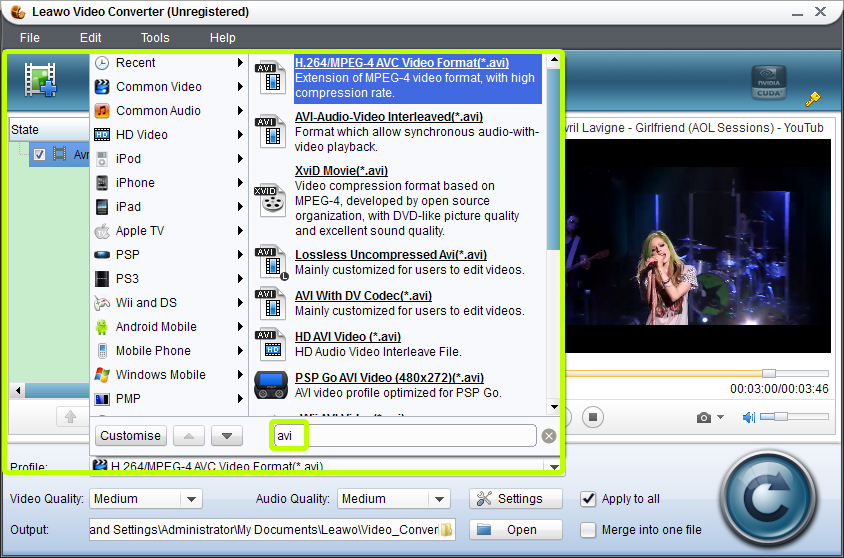
Task: Click the Add Video film-strip icon
Action: tap(41, 80)
